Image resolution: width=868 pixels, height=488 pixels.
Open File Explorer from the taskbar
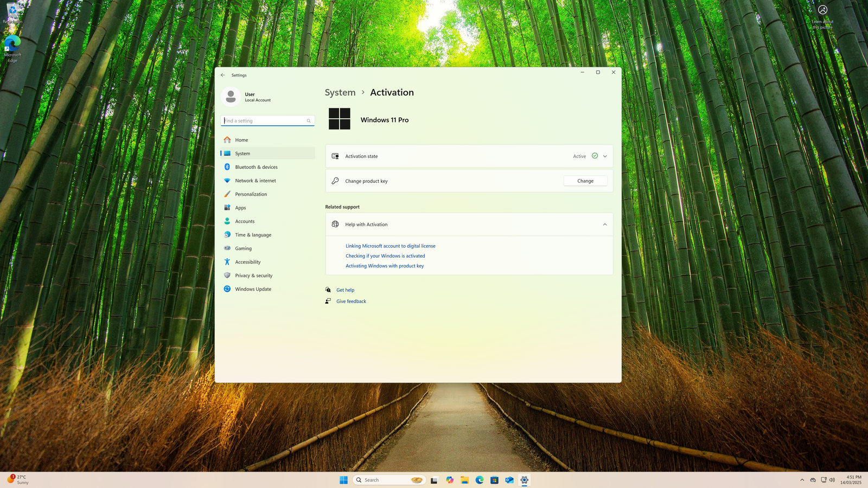(x=464, y=480)
